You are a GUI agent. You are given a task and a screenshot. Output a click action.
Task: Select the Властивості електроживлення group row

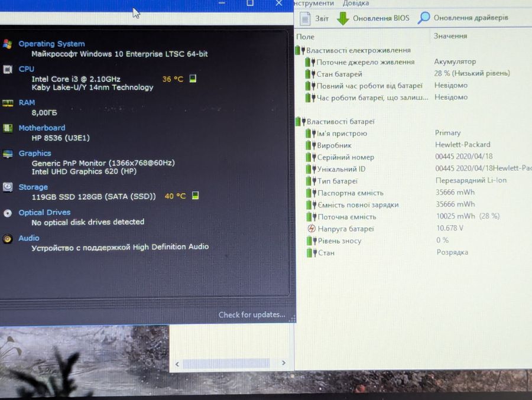coord(353,50)
